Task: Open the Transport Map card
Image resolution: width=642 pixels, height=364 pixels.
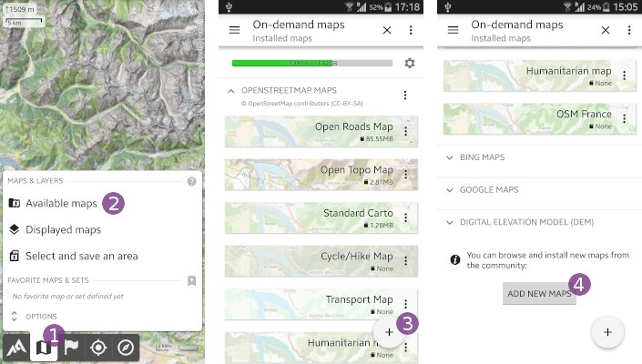Action: pos(321,304)
